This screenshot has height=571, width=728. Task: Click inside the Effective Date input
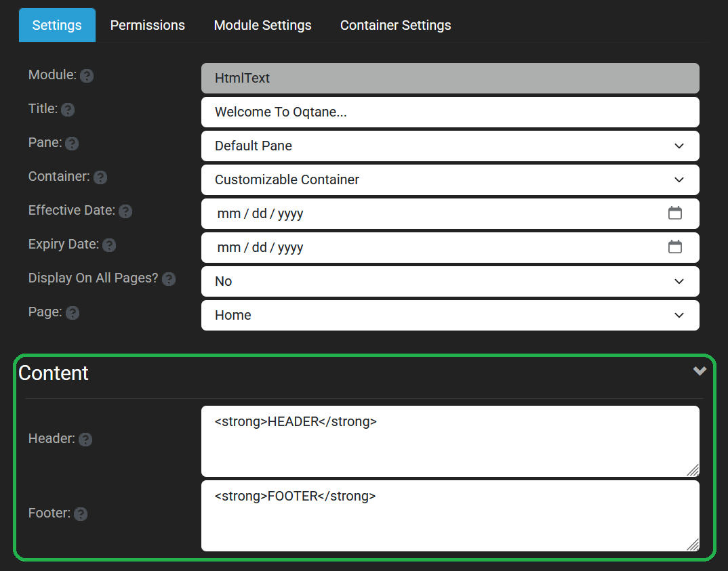pyautogui.click(x=450, y=213)
